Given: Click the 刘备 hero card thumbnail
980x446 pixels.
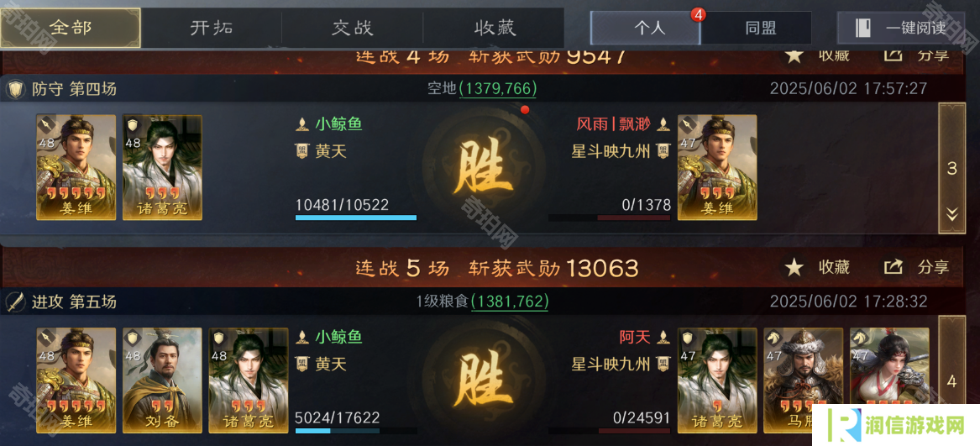Looking at the screenshot, I should 163,380.
